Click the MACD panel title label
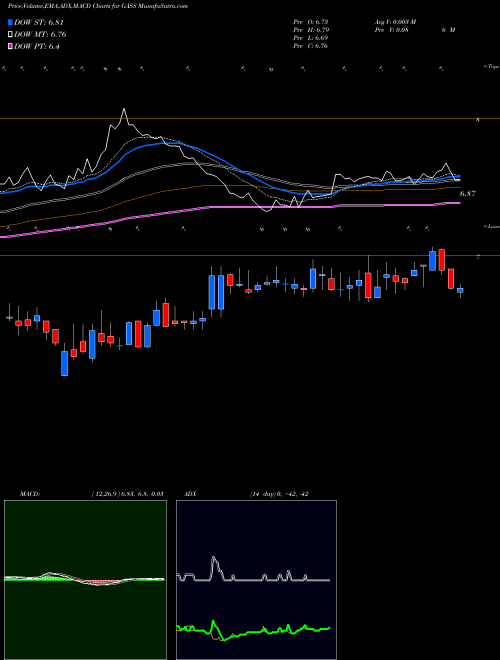This screenshot has width=500, height=660. pyautogui.click(x=30, y=494)
